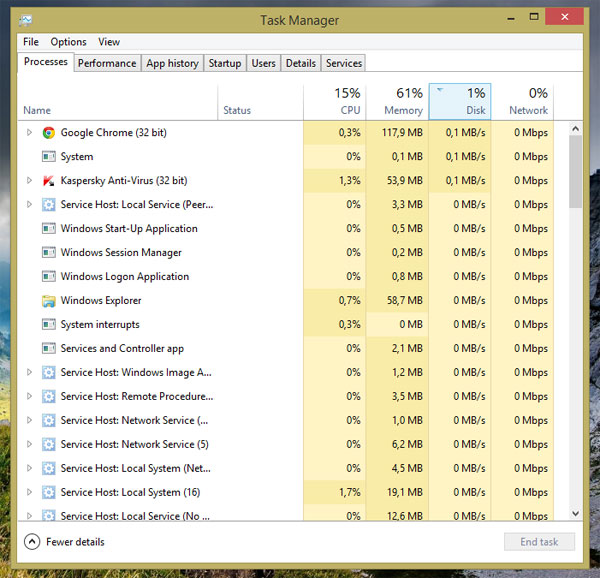The height and width of the screenshot is (578, 600).
Task: Expand the Google Chrome process group
Action: click(x=29, y=133)
